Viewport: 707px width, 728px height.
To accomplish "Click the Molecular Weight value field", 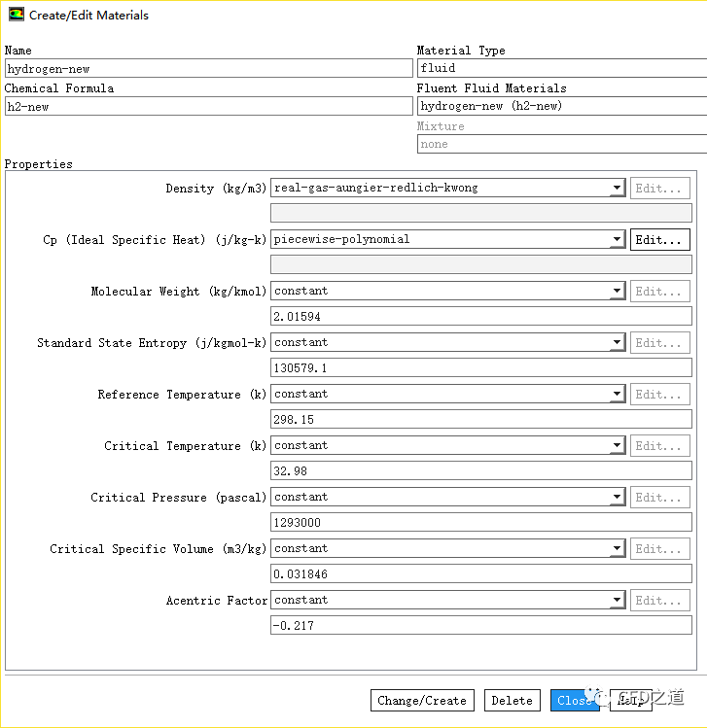I will [480, 317].
